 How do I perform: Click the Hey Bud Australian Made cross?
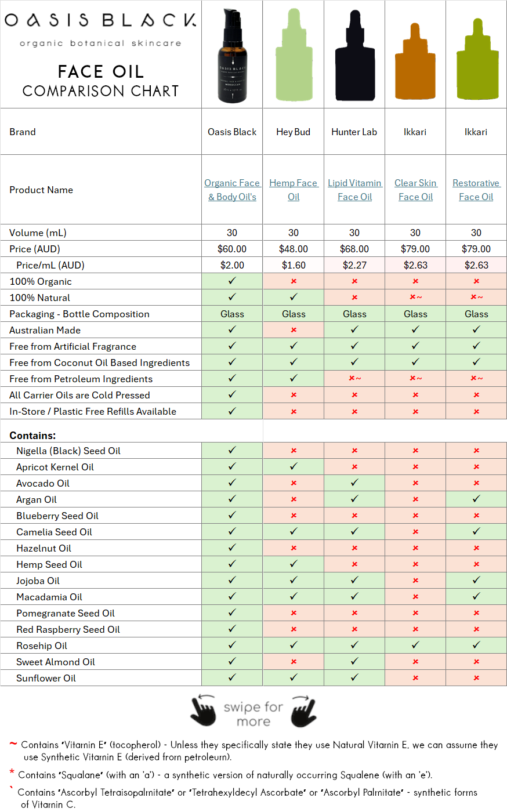click(x=294, y=330)
